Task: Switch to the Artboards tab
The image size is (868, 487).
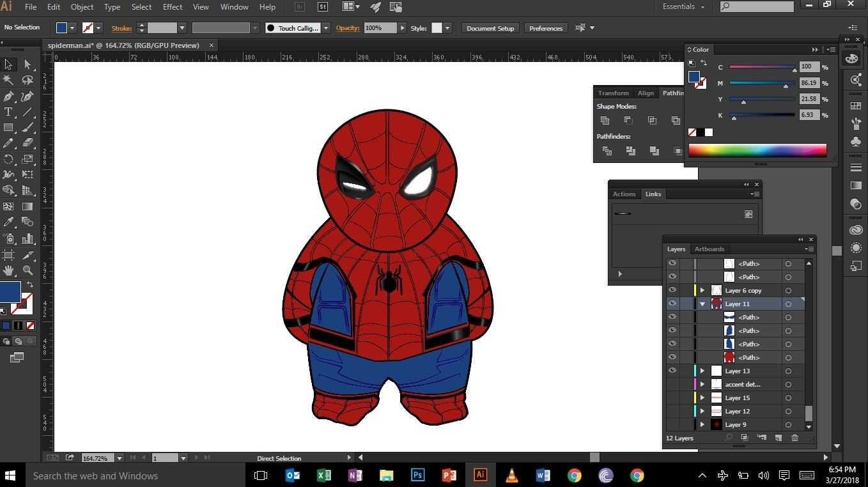Action: point(709,249)
